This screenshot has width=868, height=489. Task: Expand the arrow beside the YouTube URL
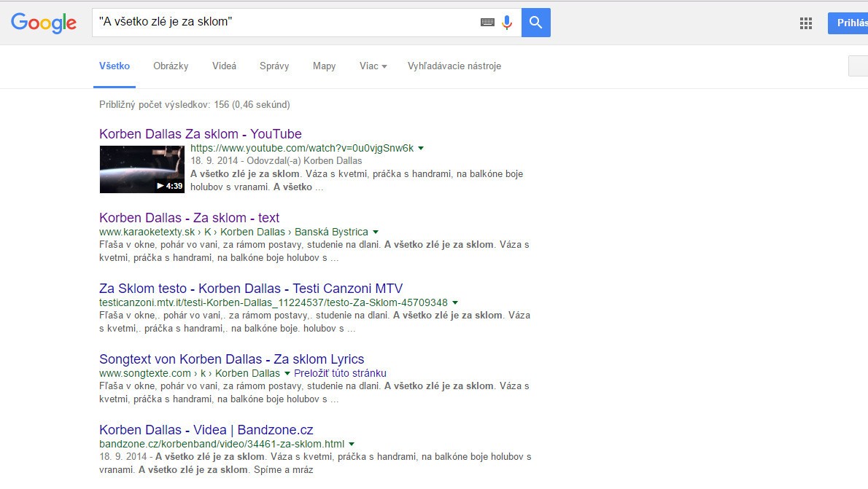click(421, 149)
